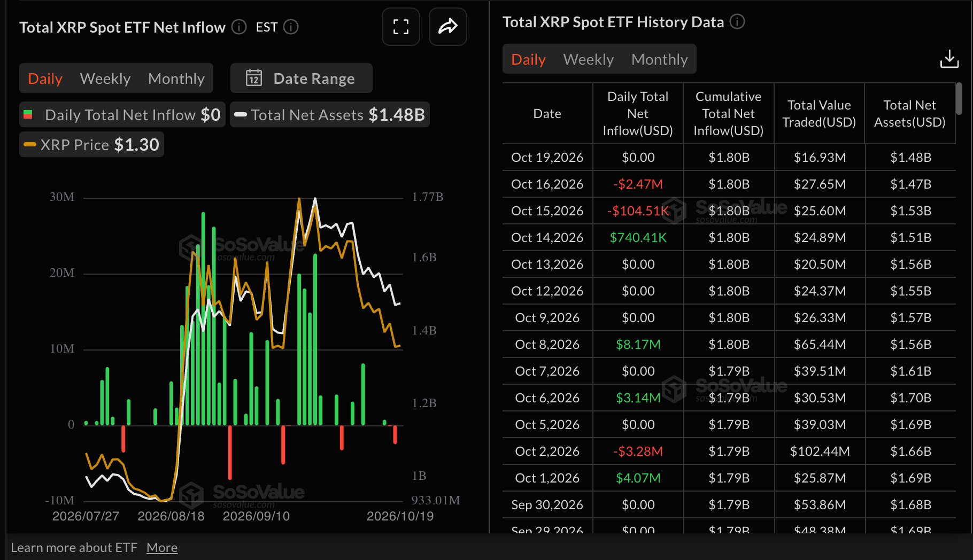Switch History Data to Monthly
This screenshot has width=973, height=560.
[x=660, y=59]
